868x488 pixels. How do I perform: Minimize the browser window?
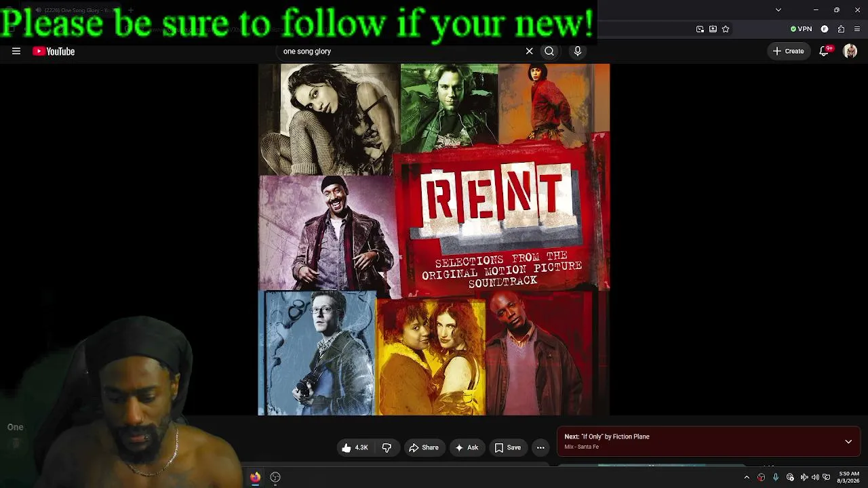pyautogui.click(x=816, y=9)
